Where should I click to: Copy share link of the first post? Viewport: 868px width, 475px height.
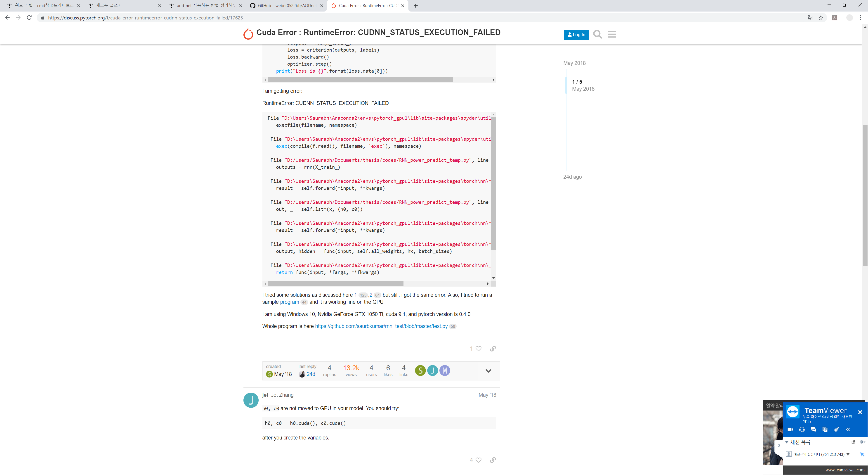coord(493,349)
